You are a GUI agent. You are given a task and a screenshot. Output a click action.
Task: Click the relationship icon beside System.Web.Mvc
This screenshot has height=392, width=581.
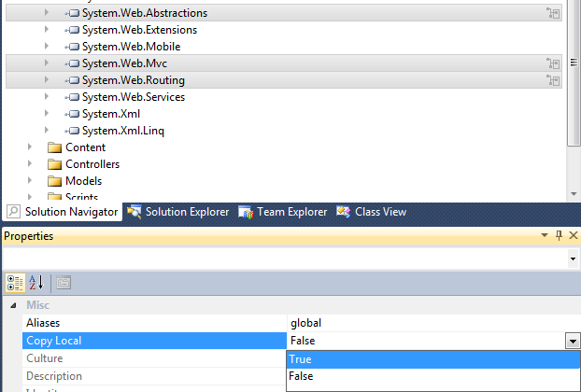pos(553,63)
